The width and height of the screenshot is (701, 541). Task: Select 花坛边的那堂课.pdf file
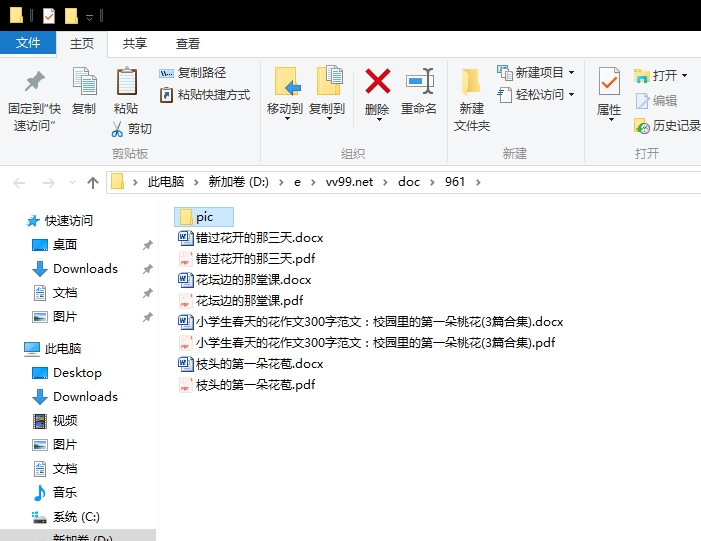point(241,300)
